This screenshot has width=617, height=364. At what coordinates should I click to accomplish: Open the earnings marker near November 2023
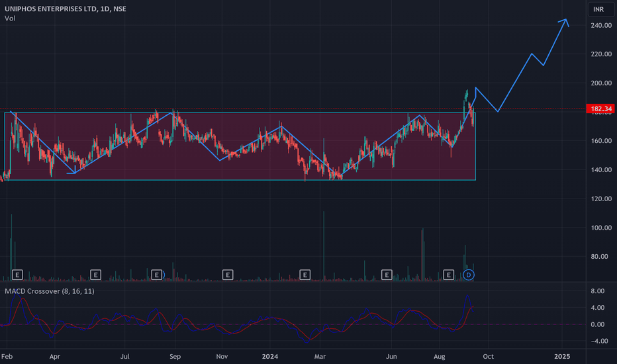tap(228, 275)
